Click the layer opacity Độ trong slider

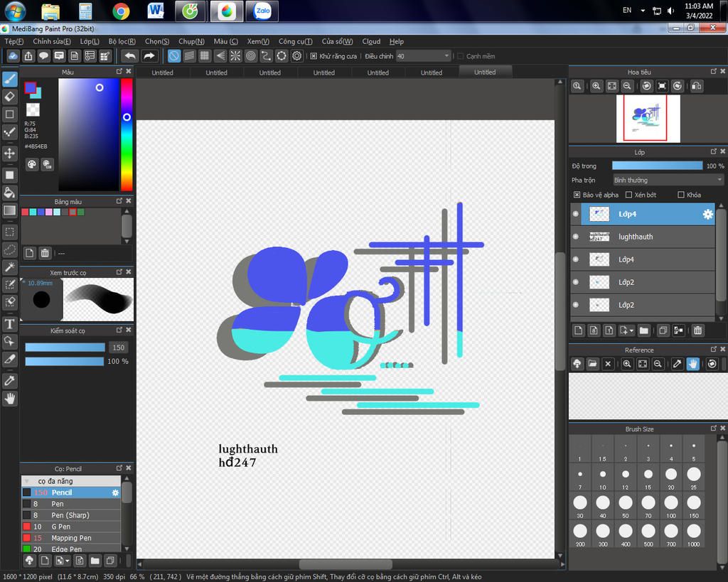[658, 166]
